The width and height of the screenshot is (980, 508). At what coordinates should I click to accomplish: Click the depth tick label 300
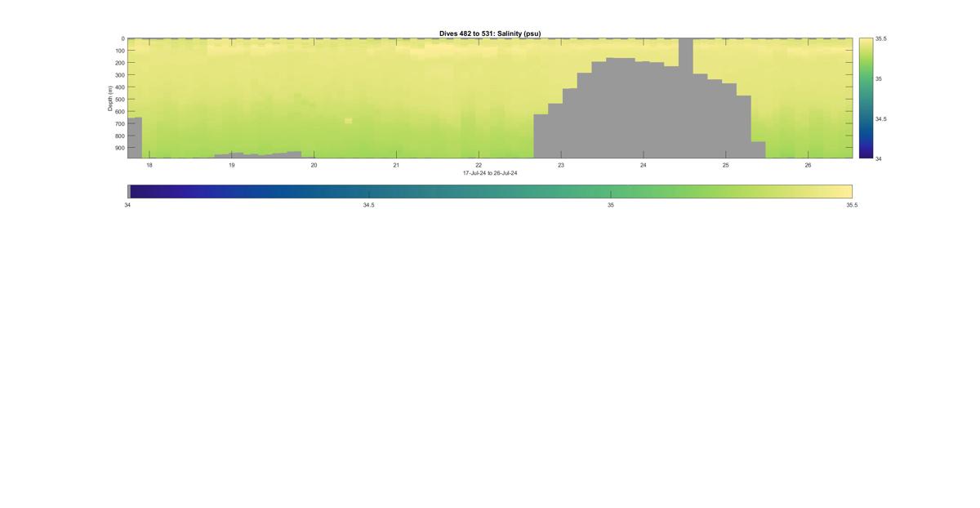click(x=119, y=75)
